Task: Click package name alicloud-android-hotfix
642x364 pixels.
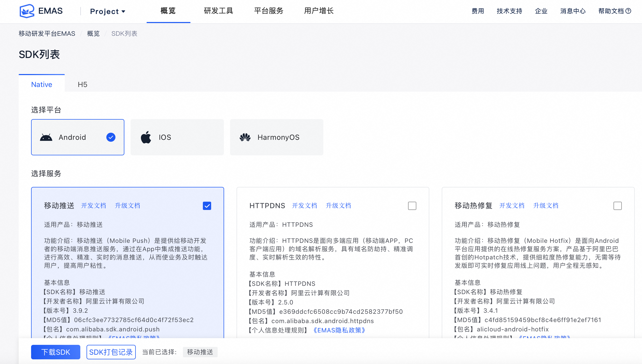Action: pos(513,329)
